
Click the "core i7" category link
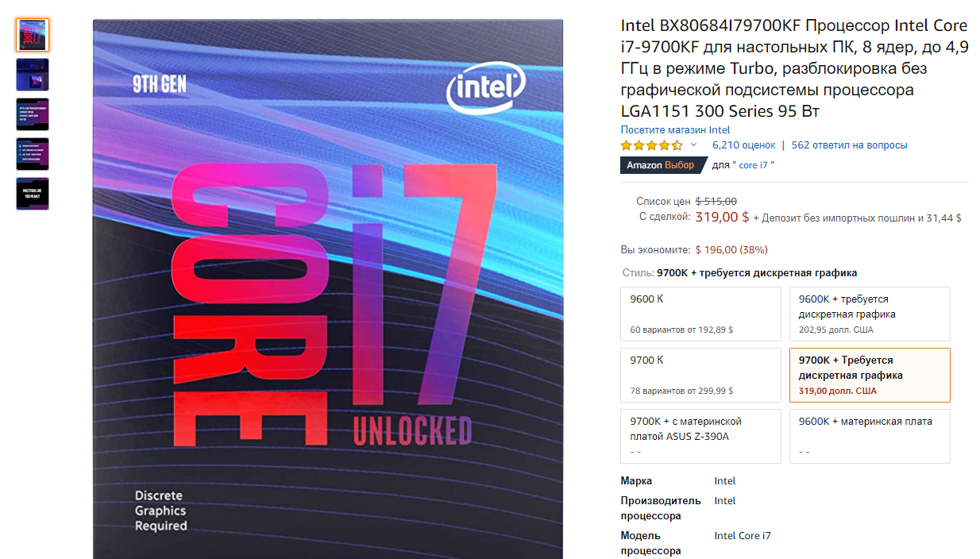(754, 165)
